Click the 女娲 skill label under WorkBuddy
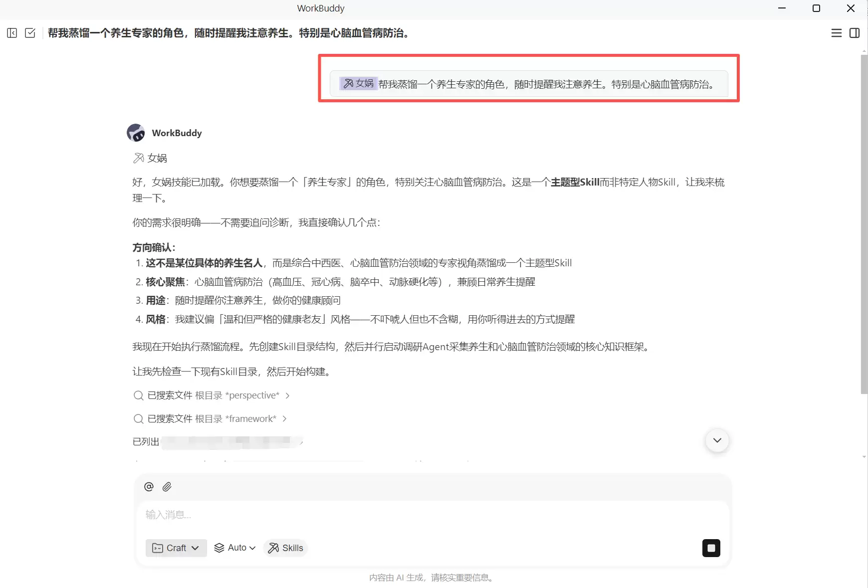The height and width of the screenshot is (588, 868). 150,158
